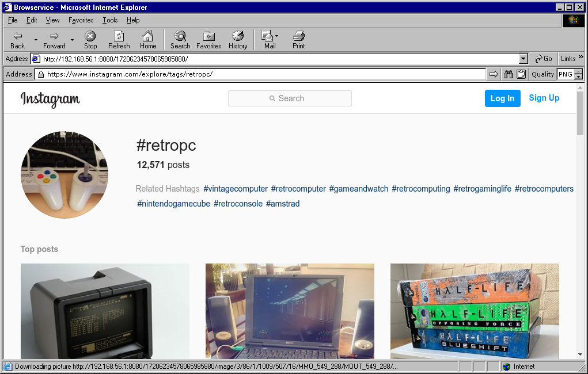Click the Instagram Search field

290,98
